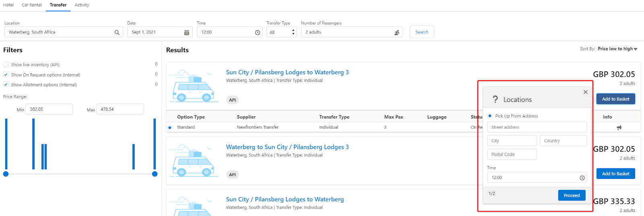The height and width of the screenshot is (216, 644).
Task: Expand the Sort By price dropdown
Action: 617,49
